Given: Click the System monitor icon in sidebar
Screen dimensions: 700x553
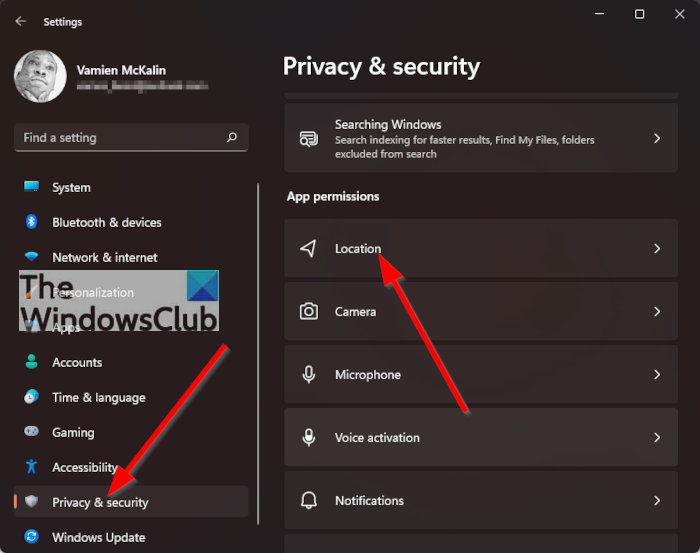Looking at the screenshot, I should [x=32, y=187].
